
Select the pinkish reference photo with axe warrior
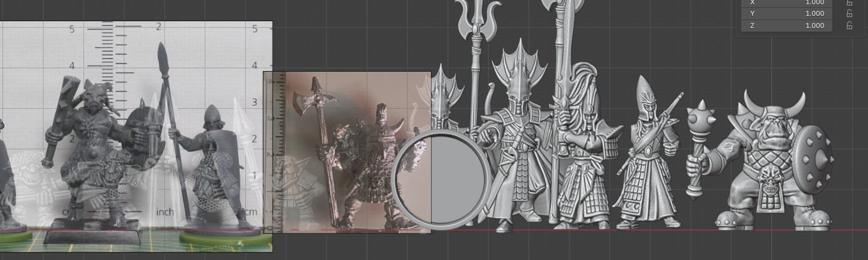point(347,152)
